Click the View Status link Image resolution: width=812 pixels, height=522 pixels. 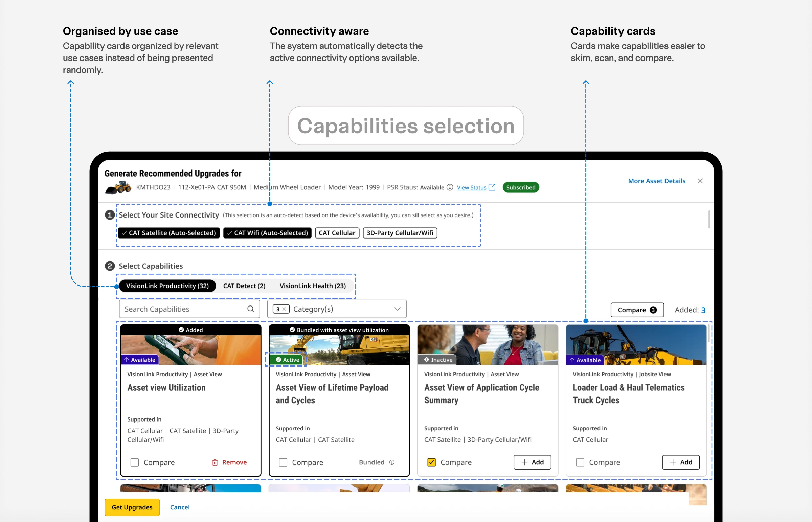point(471,187)
